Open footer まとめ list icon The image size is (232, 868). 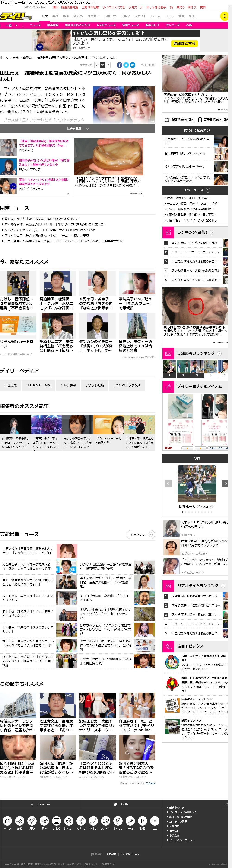click(x=57, y=821)
